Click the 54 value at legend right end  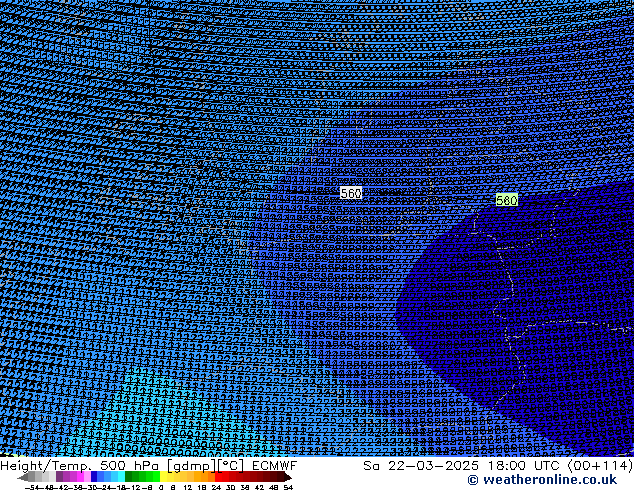pyautogui.click(x=288, y=487)
